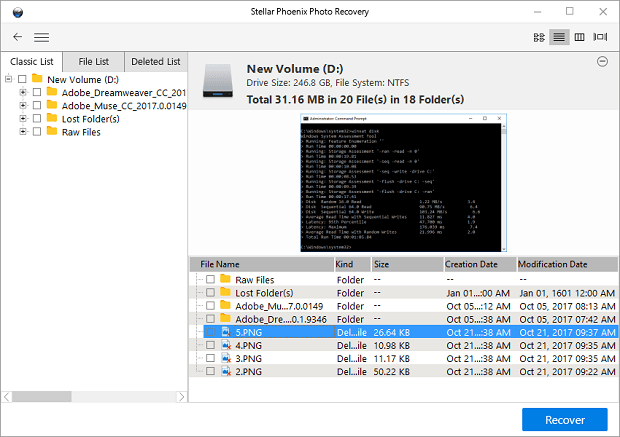Click Raw Files folder icon in file list
This screenshot has height=437, width=620.
[225, 278]
